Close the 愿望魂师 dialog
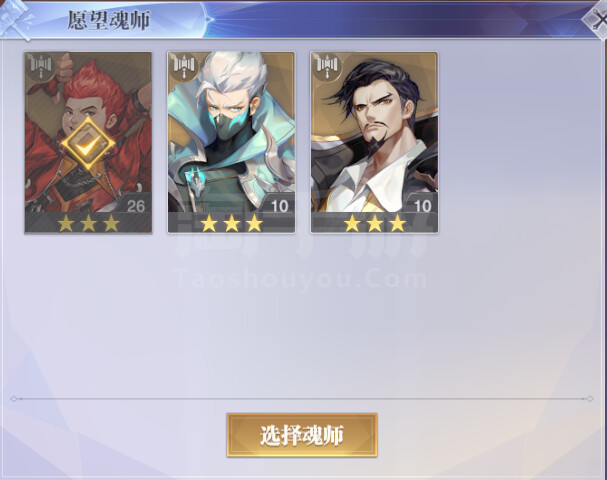607x480 pixels. point(597,21)
